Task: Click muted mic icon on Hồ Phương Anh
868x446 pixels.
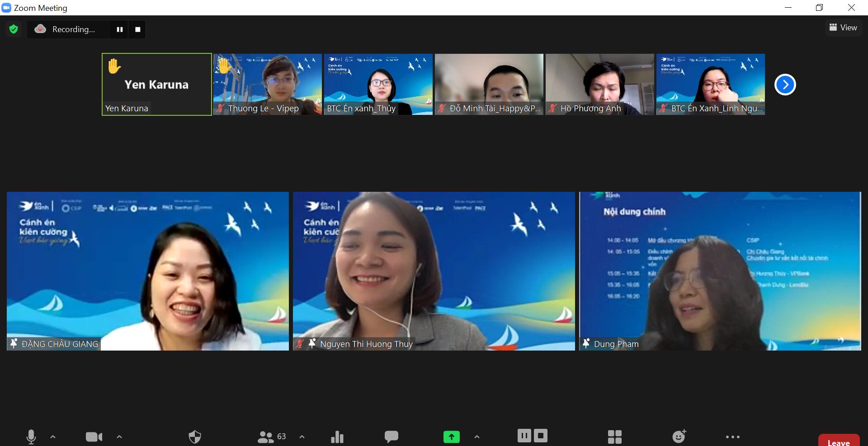Action: tap(552, 109)
